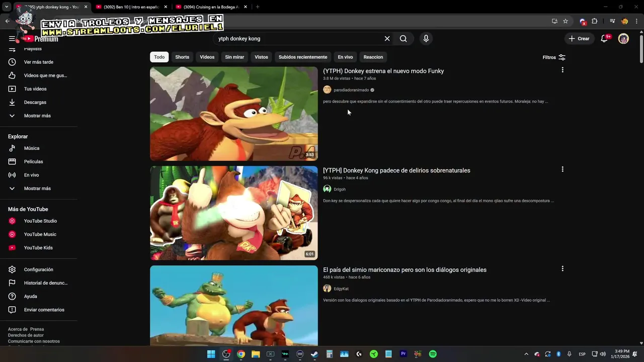This screenshot has height=362, width=644.
Task: Select the Todo filter chip
Action: (x=159, y=57)
